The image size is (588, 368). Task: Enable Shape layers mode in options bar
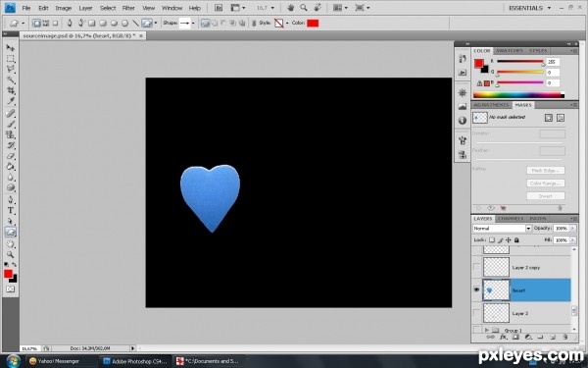coord(36,24)
